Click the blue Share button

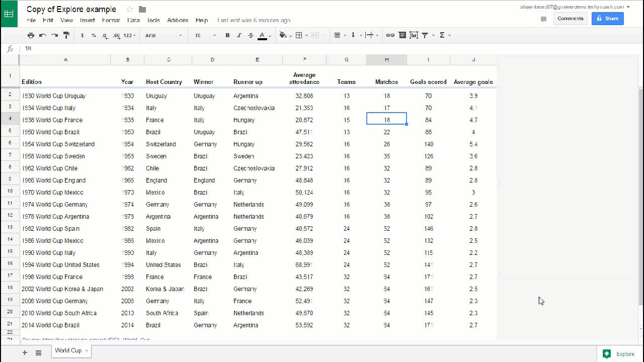607,19
